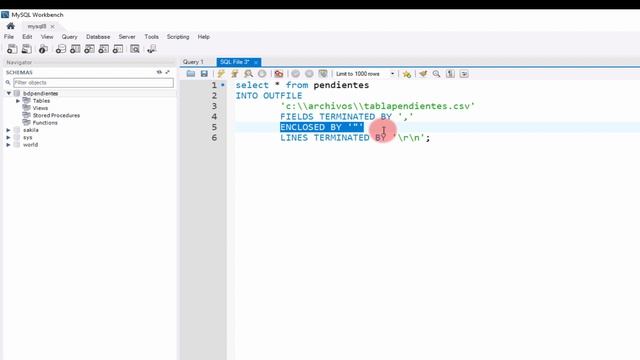Click the tablapendientes.csv path string
The width and height of the screenshot is (640, 360).
pos(378,106)
